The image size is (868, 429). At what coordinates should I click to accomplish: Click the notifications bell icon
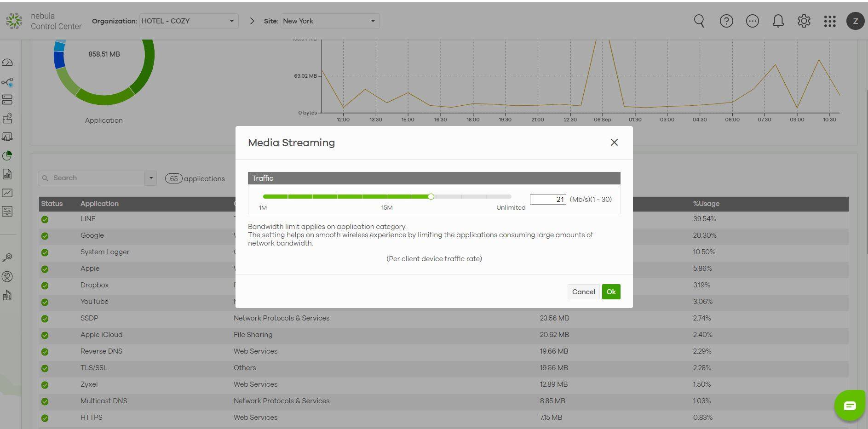[x=778, y=21]
